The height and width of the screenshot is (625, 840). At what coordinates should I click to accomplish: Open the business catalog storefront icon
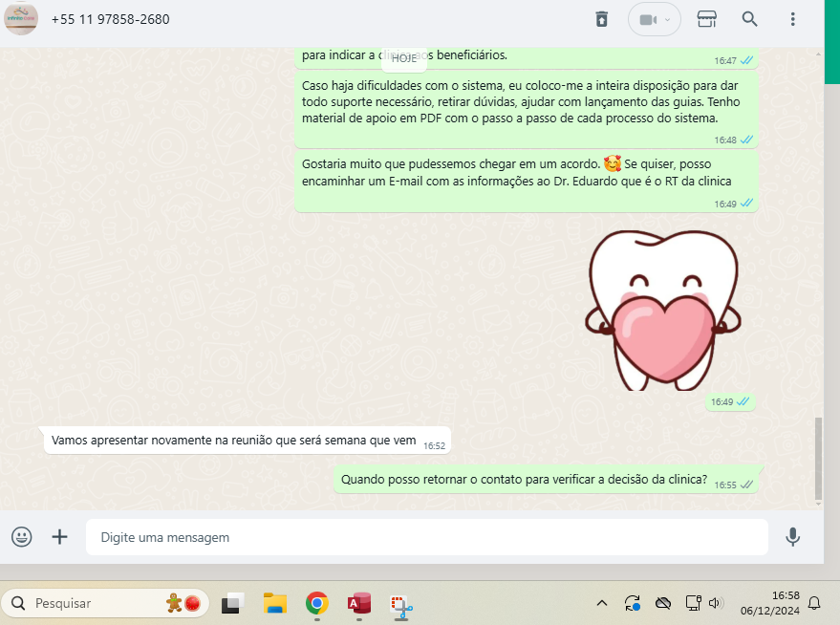(706, 19)
